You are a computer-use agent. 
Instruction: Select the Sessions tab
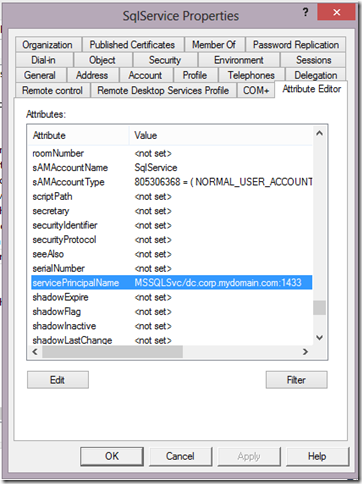pos(314,60)
